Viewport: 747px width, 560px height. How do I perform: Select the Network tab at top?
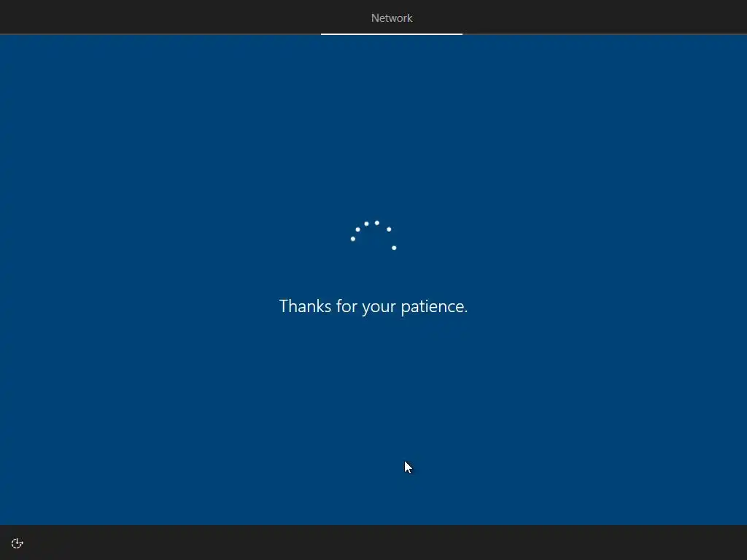392,18
